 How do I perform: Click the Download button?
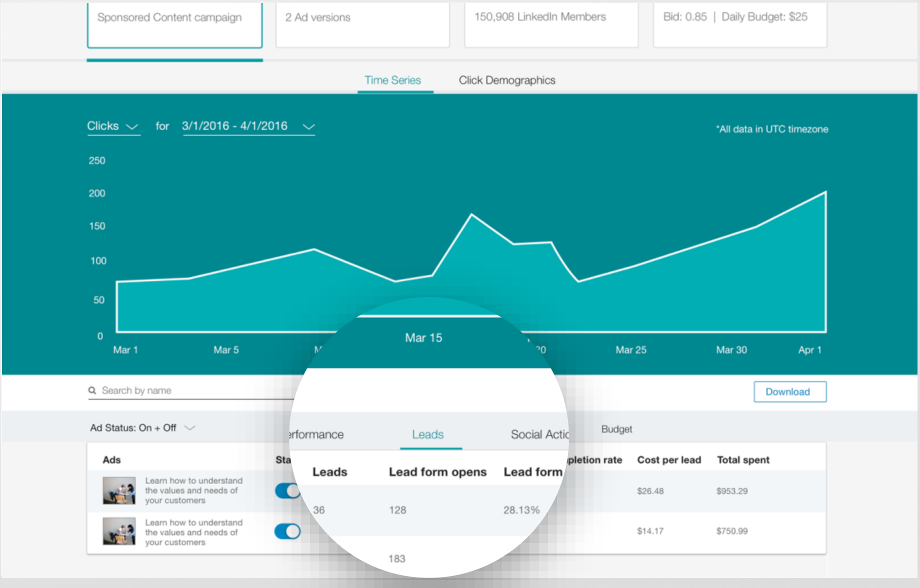tap(789, 392)
